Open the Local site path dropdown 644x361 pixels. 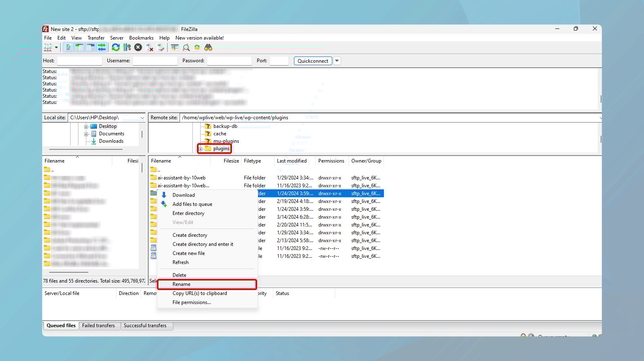142,118
